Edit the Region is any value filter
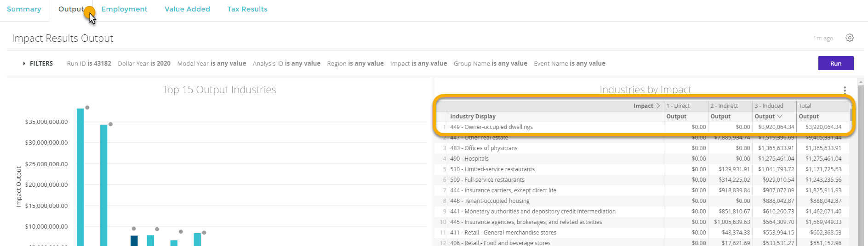Viewport: 868px width, 246px height. [x=355, y=63]
